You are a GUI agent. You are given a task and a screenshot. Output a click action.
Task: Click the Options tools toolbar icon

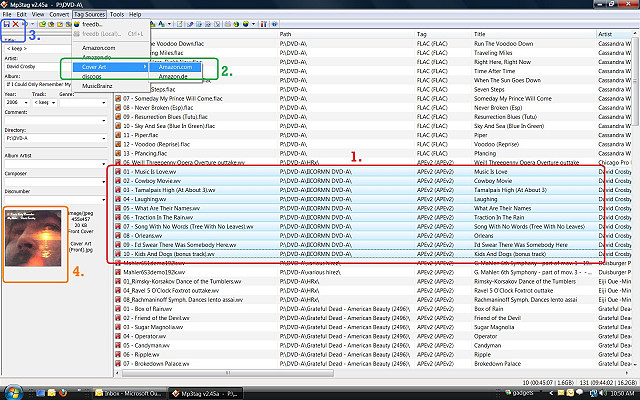(263, 24)
